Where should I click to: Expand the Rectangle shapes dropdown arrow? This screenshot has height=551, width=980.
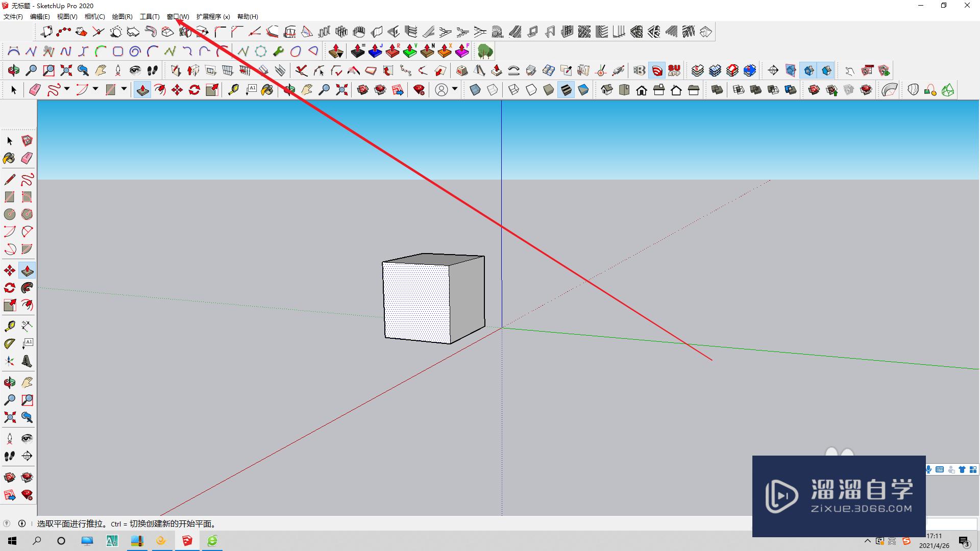124,89
